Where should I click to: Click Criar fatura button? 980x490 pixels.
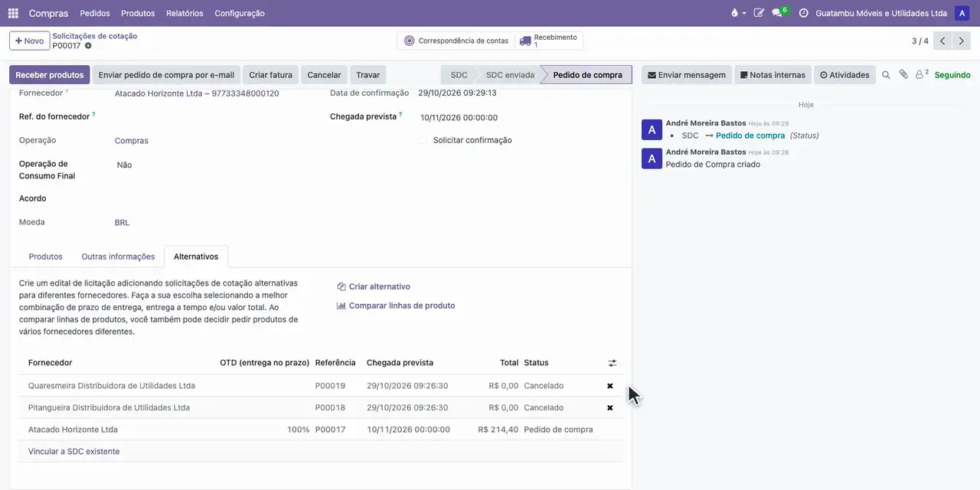tap(271, 75)
